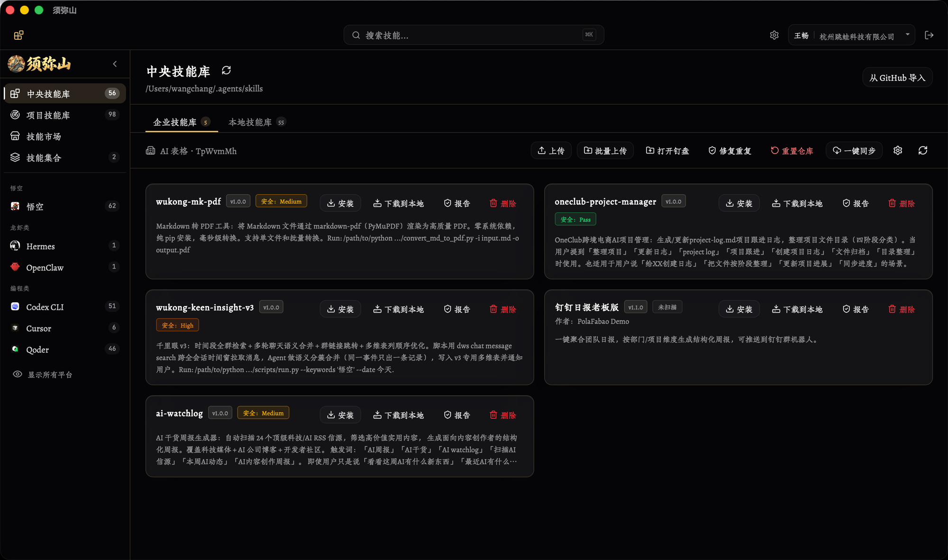Select the 企业技能库 tab

pyautogui.click(x=182, y=122)
